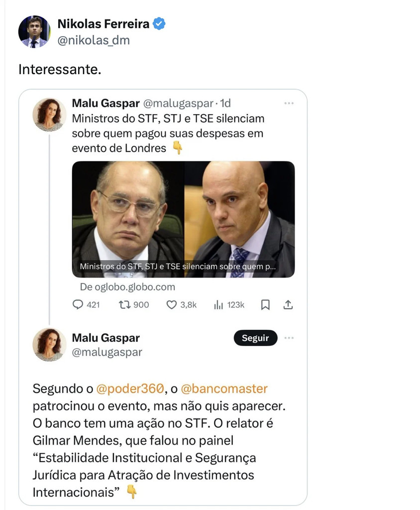The height and width of the screenshot is (510, 420).
Task: Click the @nikolas_dm handle
Action: 94,40
